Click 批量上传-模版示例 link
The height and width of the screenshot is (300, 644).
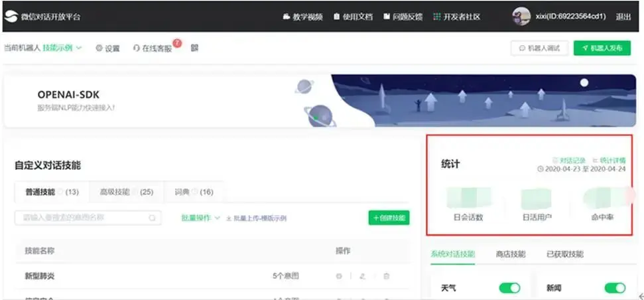(x=256, y=218)
